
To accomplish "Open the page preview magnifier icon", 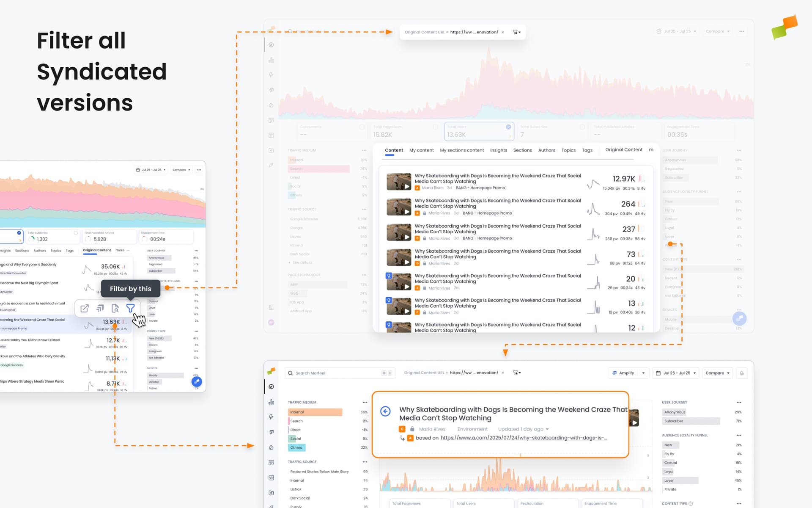I will (115, 308).
